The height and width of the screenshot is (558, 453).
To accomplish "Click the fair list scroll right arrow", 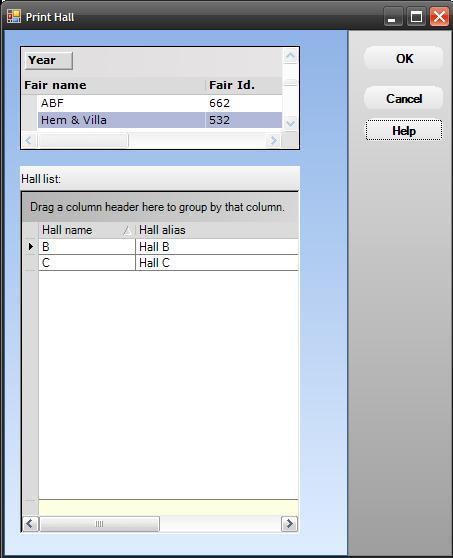I will click(x=273, y=140).
